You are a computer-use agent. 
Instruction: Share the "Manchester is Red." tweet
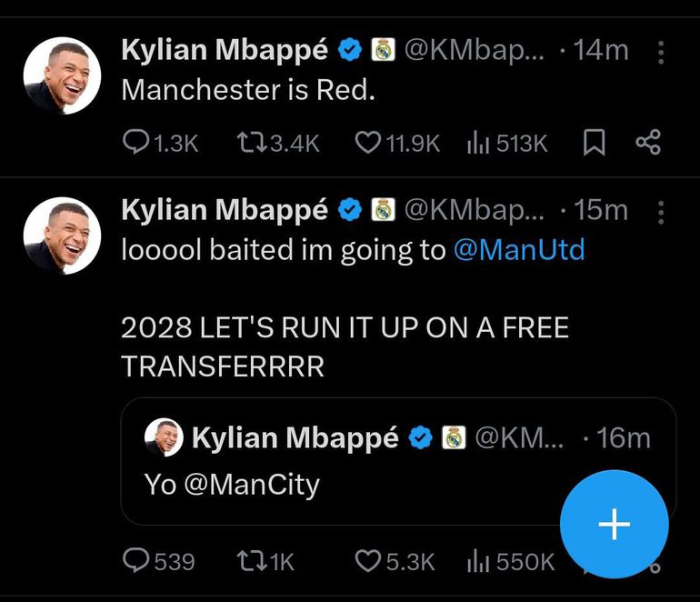(647, 143)
